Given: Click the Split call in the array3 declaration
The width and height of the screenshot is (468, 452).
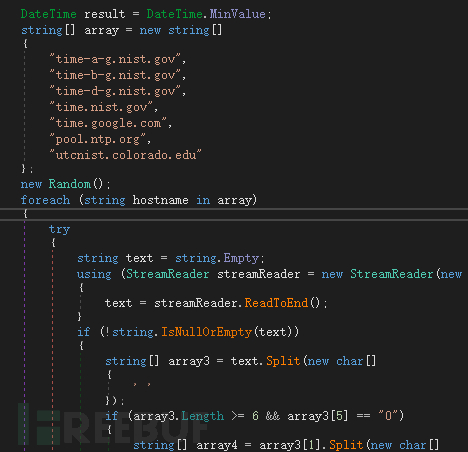Looking at the screenshot, I should (x=283, y=361).
